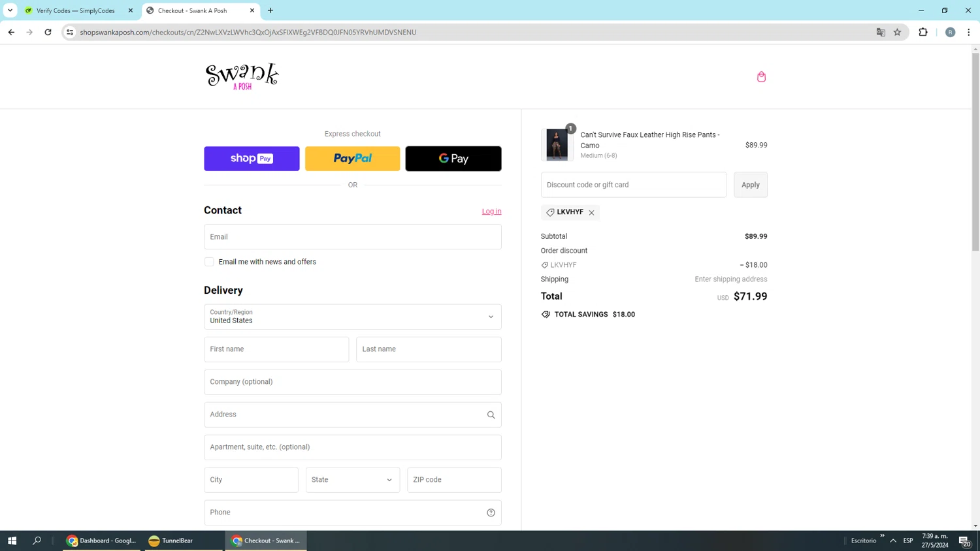Click the Company (optional) field
This screenshot has width=980, height=551.
pos(353,382)
